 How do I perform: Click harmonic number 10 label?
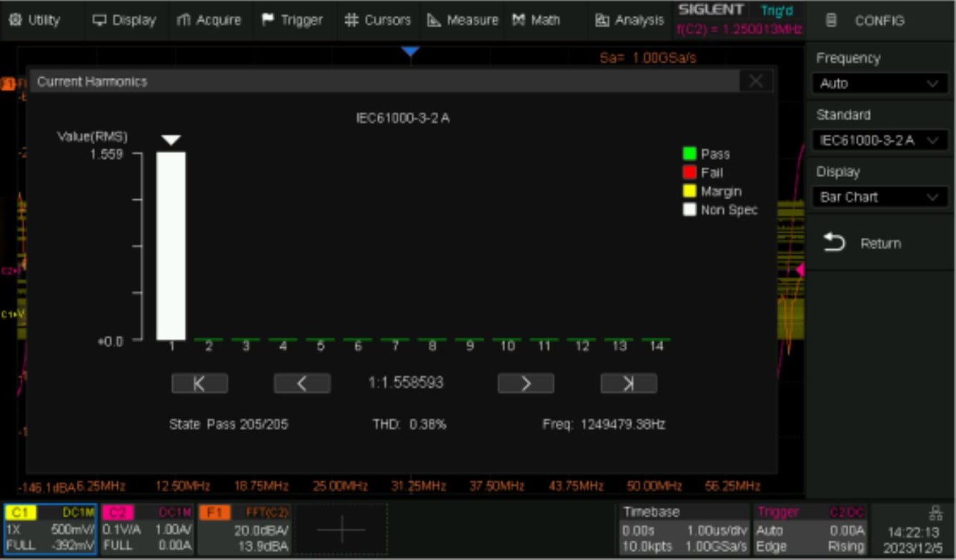[507, 346]
